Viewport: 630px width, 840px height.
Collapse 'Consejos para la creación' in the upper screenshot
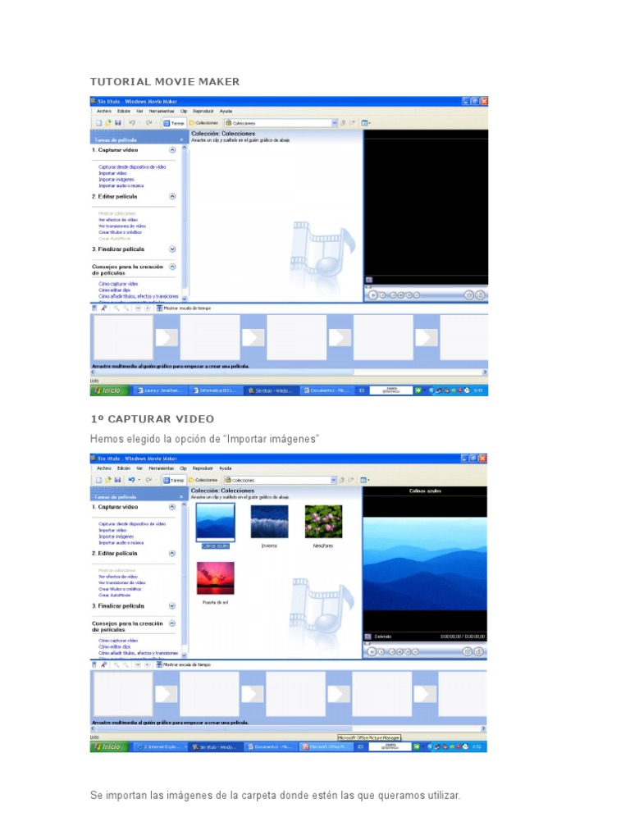[x=172, y=267]
